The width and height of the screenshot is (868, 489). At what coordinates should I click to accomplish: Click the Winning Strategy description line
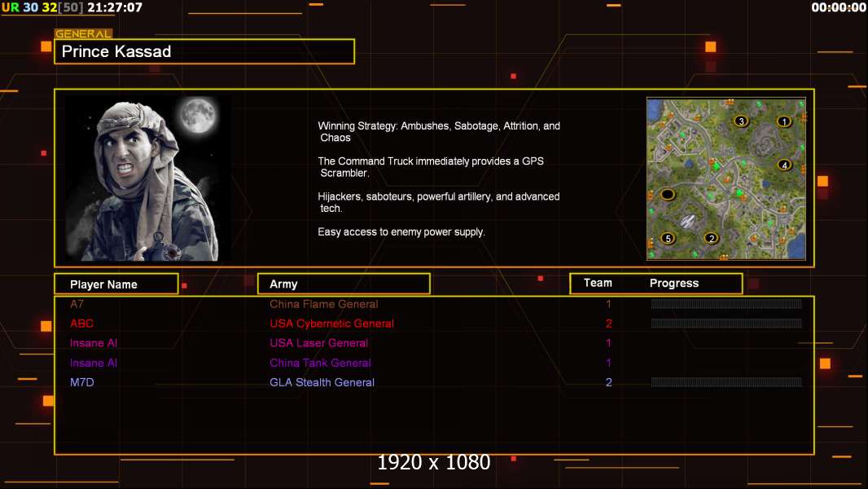[x=439, y=132]
